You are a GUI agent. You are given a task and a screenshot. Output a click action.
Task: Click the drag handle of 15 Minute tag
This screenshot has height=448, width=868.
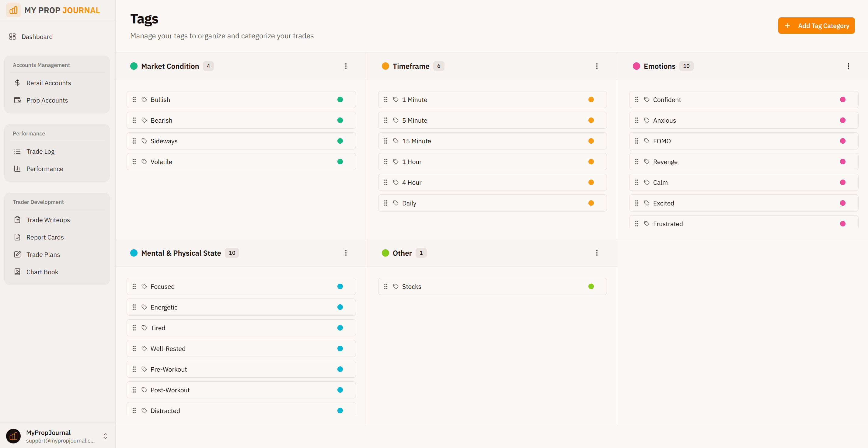click(386, 141)
